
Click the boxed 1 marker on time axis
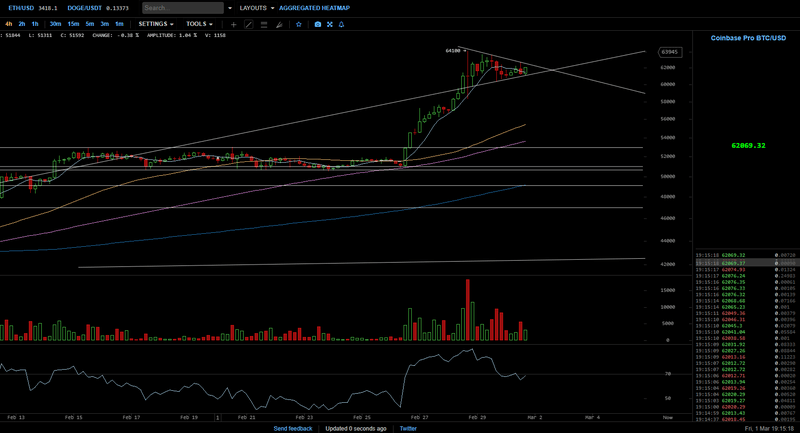(218, 417)
